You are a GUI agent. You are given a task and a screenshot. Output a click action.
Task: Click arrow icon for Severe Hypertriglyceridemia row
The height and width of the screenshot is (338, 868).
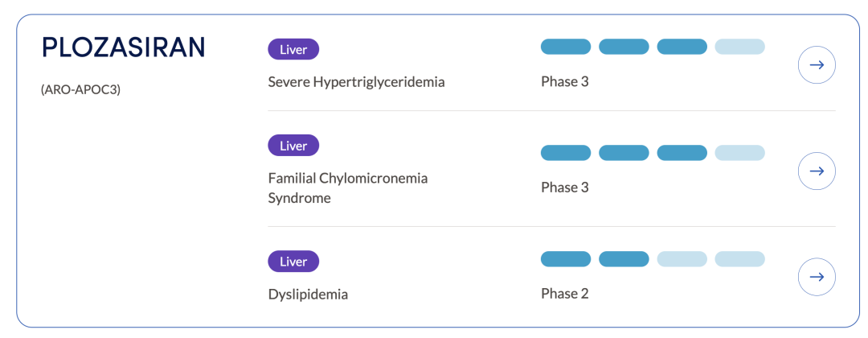point(817,65)
